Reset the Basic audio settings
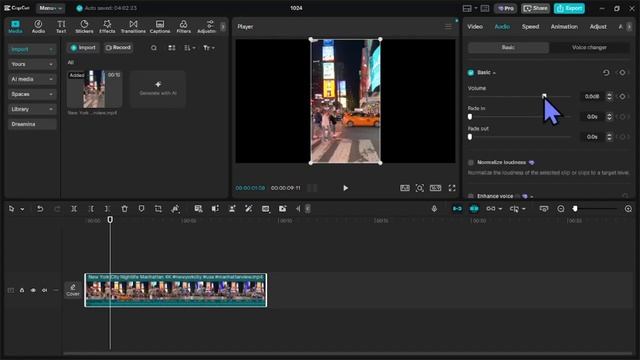The width and height of the screenshot is (640, 360). coord(606,73)
